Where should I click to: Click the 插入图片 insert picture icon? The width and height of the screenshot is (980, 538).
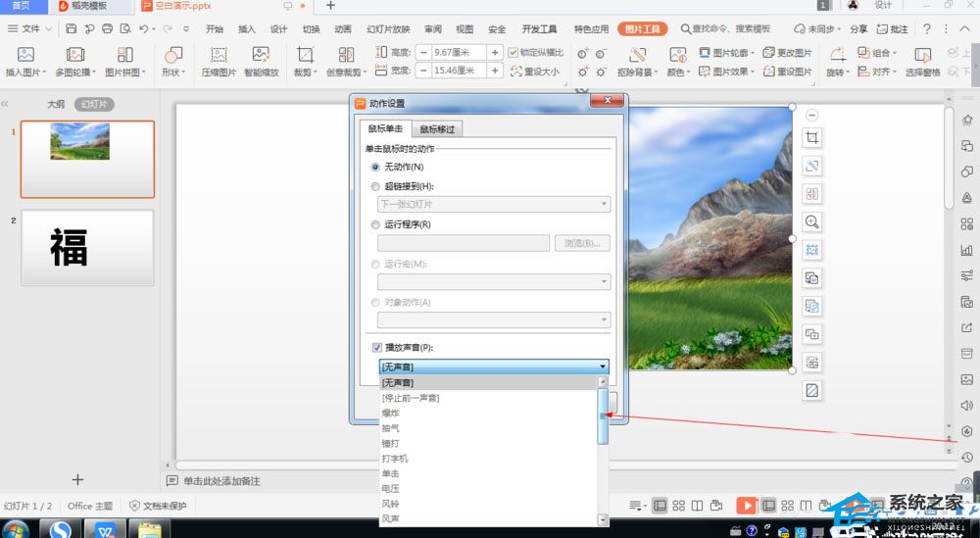(25, 56)
